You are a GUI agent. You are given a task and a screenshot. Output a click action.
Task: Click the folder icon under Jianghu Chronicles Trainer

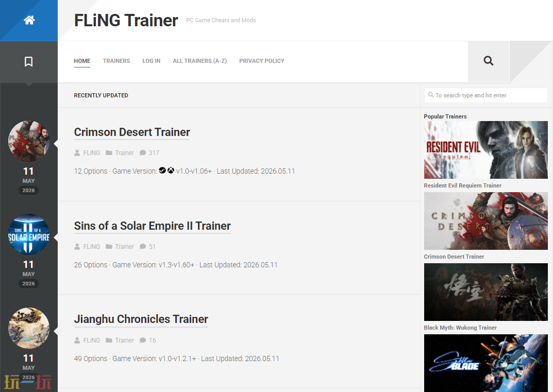click(109, 340)
